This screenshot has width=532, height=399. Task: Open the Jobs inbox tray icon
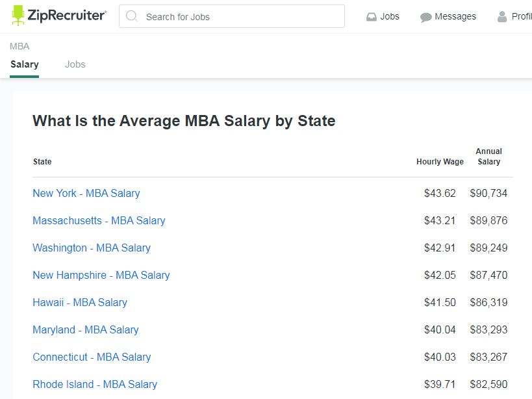(372, 17)
